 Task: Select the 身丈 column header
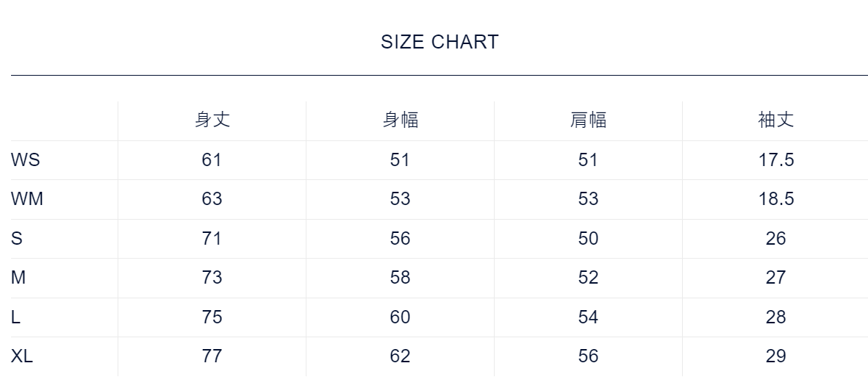[x=212, y=120]
